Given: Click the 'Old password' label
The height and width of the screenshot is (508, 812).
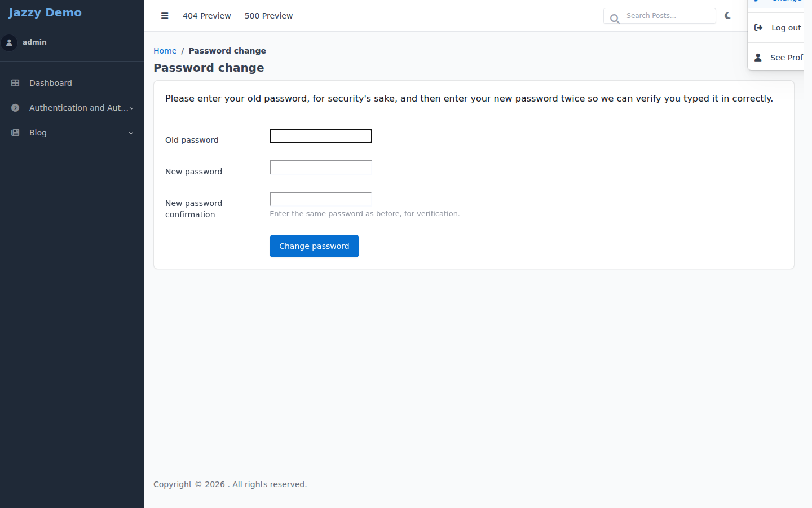Looking at the screenshot, I should (x=192, y=140).
